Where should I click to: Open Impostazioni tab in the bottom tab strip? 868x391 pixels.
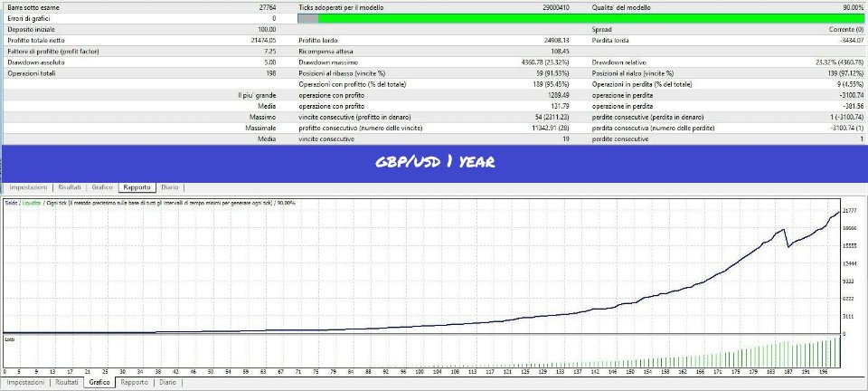25,382
